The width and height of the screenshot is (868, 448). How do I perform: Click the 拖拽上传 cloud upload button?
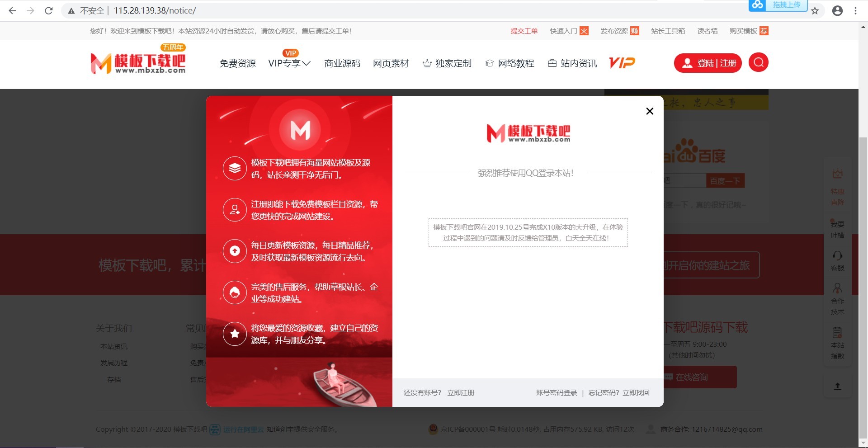pos(778,5)
